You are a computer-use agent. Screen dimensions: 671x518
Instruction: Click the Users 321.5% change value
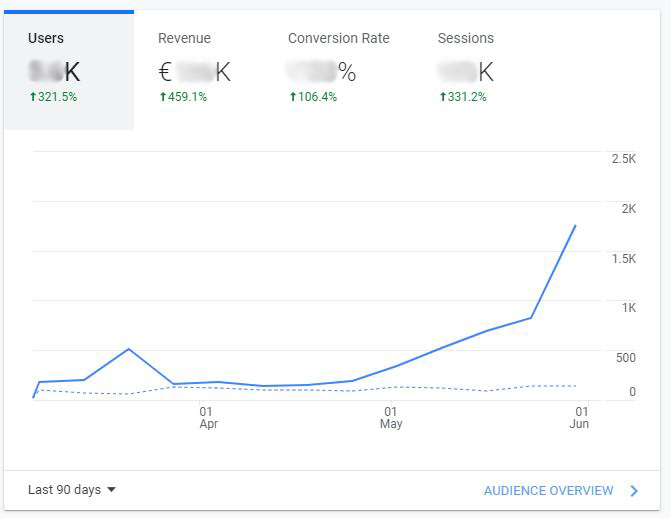coord(57,97)
